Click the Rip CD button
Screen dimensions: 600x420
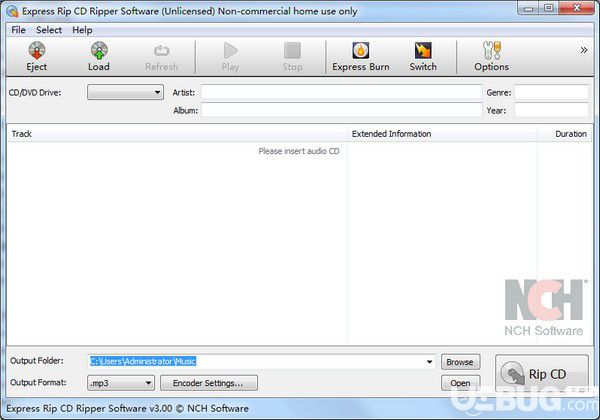pos(542,374)
